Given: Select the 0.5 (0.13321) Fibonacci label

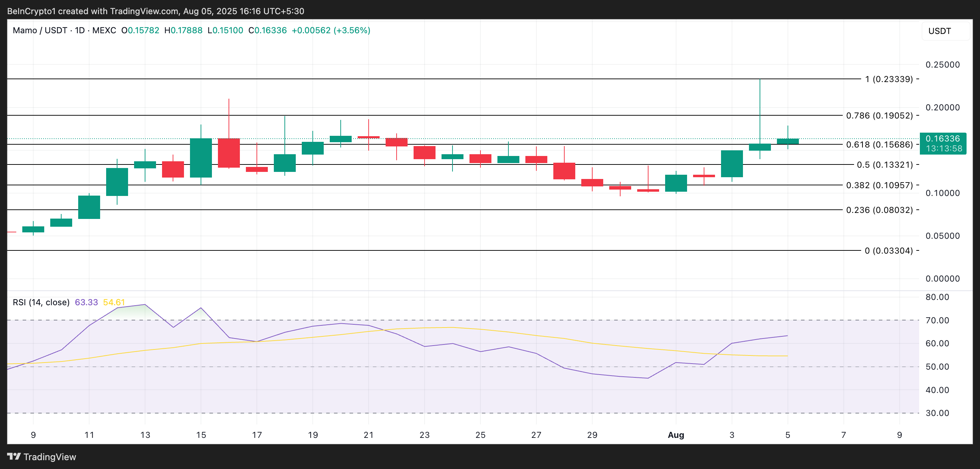Looking at the screenshot, I should pos(884,165).
